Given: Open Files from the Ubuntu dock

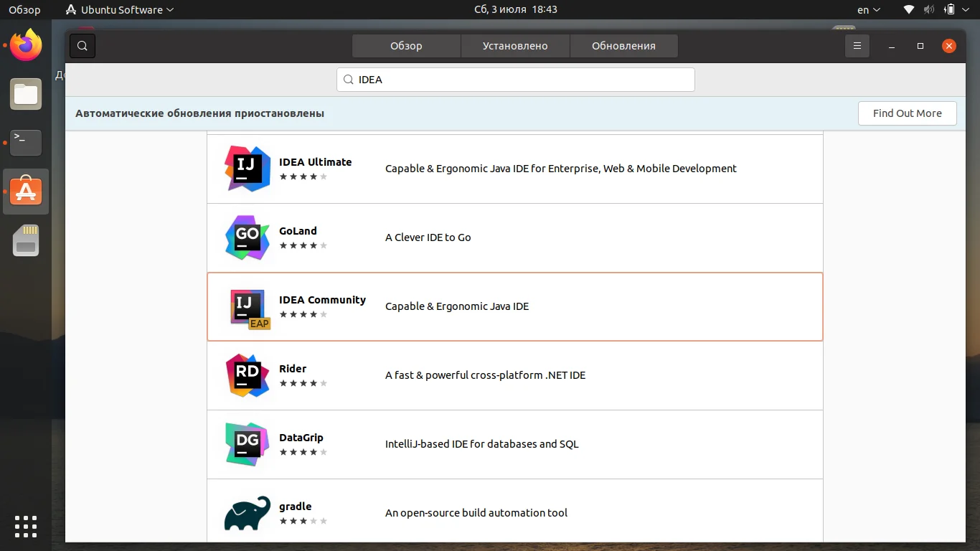Looking at the screenshot, I should pos(26,95).
